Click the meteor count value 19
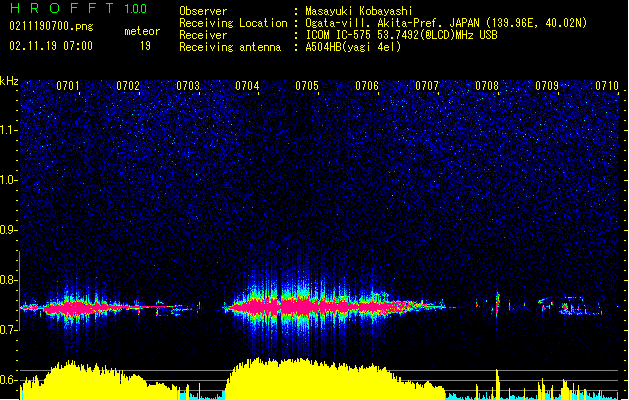Viewport: 629px width, 400px height. click(145, 46)
